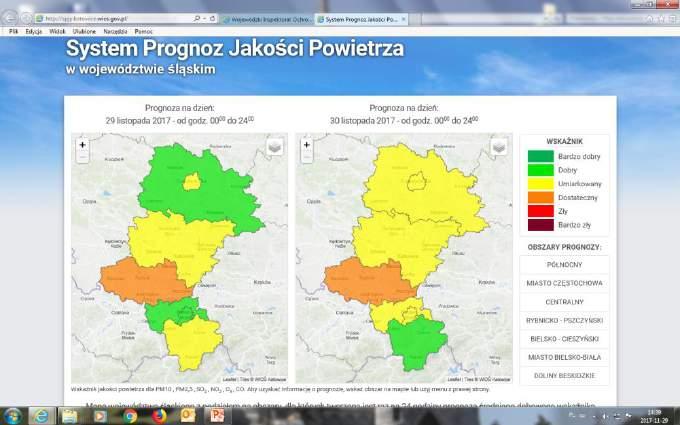This screenshot has width=680, height=425.
Task: Open PowerPoint from the taskbar
Action: pos(217,415)
